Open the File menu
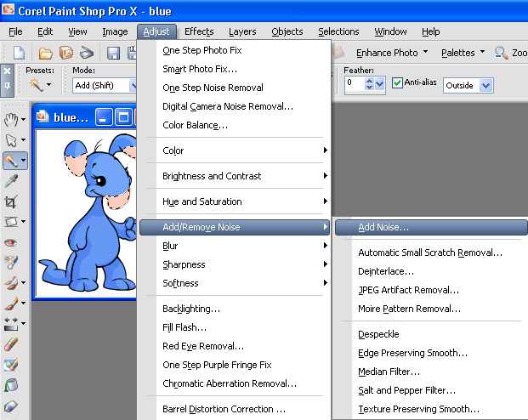 point(15,31)
